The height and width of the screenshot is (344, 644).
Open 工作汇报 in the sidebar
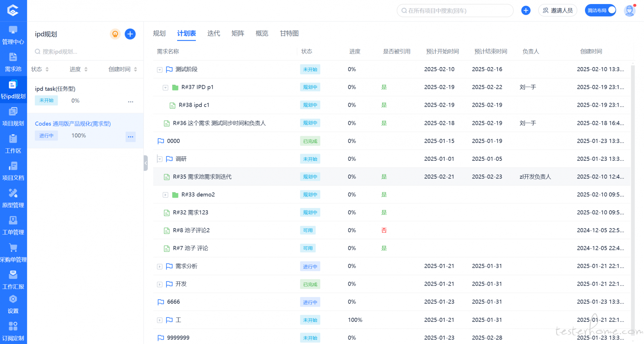point(13,280)
